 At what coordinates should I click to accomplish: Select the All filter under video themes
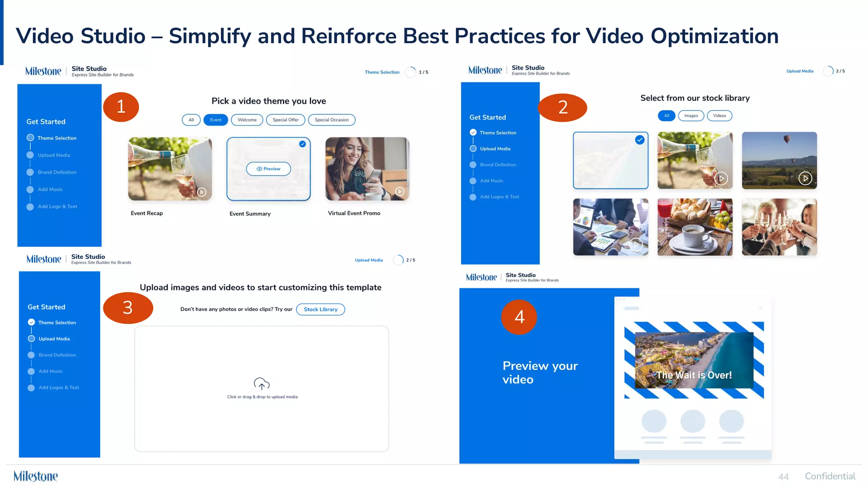[191, 120]
